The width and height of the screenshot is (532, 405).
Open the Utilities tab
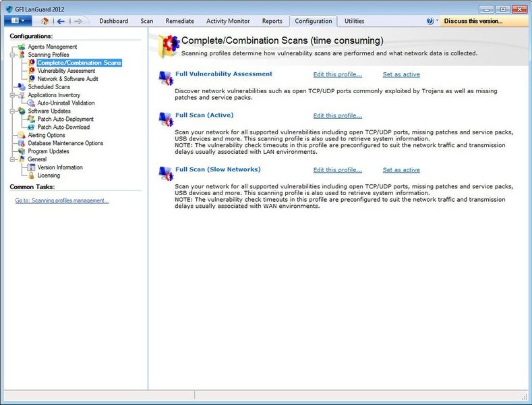(x=354, y=21)
